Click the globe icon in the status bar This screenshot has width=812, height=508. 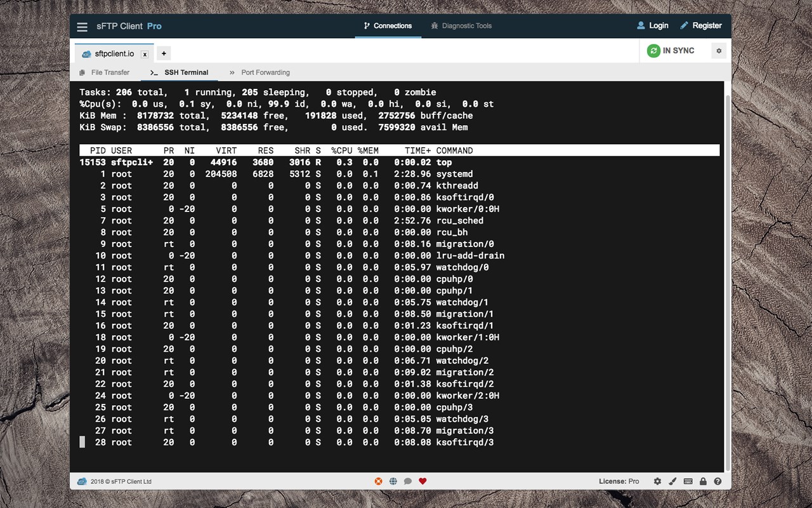(393, 481)
